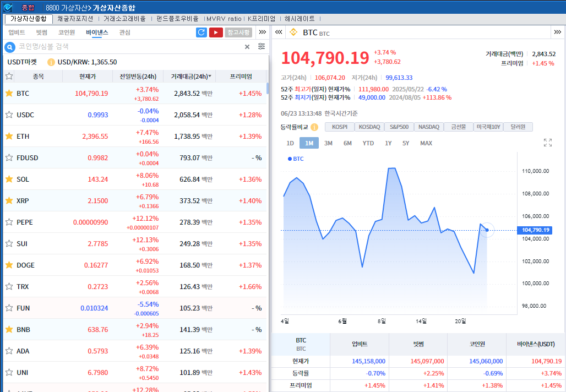Click the 참고사항 button
The image size is (566, 392).
click(238, 32)
